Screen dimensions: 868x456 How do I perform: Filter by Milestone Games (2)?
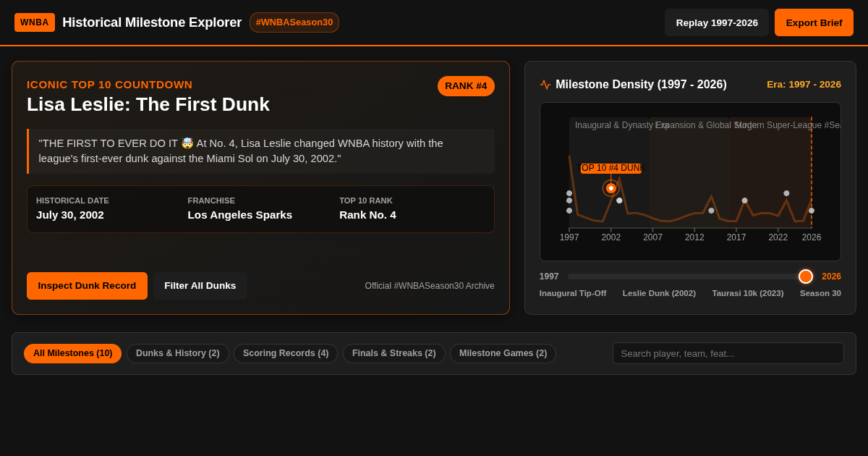[503, 353]
